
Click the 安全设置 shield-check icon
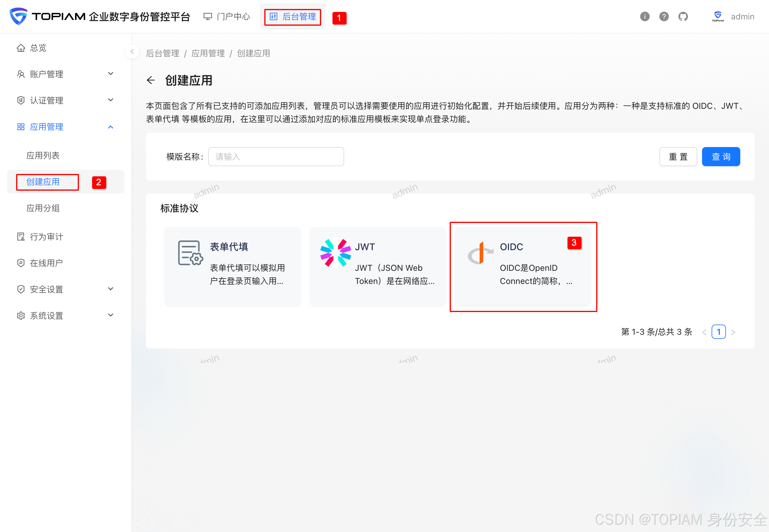[21, 289]
